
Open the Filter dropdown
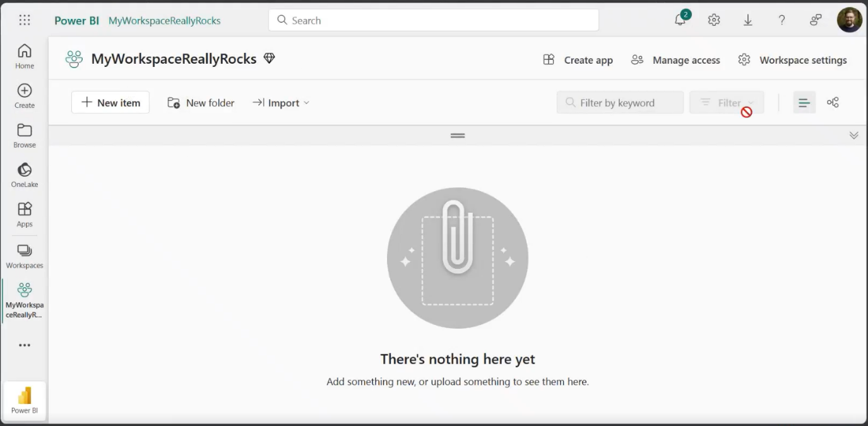click(x=726, y=102)
